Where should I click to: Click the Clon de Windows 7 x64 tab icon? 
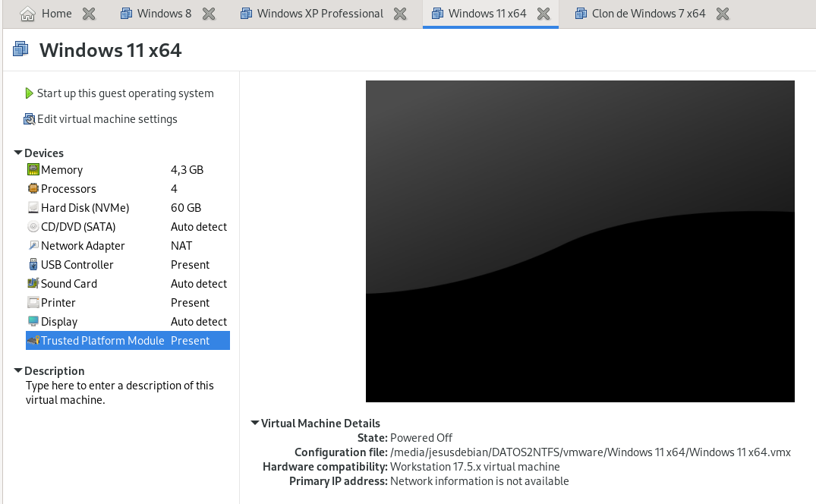point(581,14)
